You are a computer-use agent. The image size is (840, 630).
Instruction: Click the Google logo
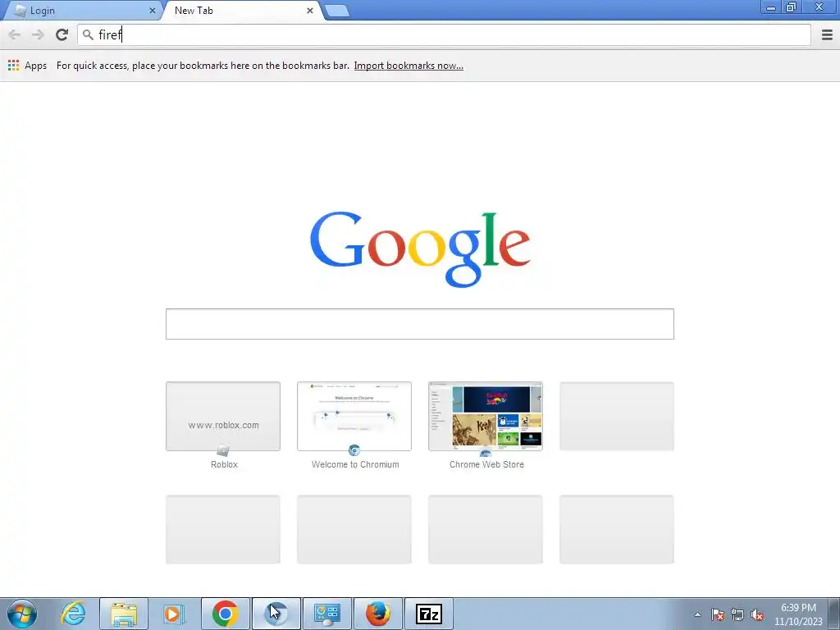click(x=420, y=249)
